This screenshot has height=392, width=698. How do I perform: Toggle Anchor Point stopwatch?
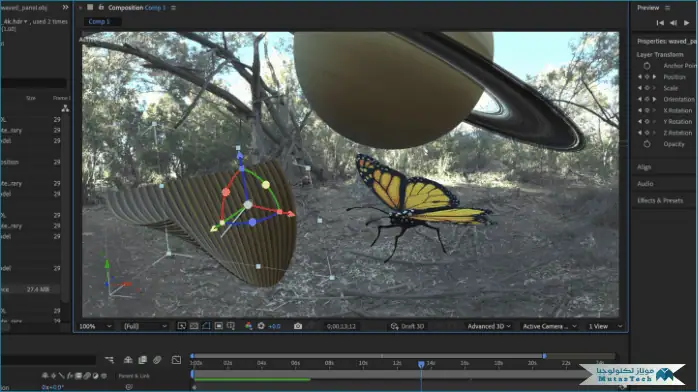pyautogui.click(x=647, y=66)
